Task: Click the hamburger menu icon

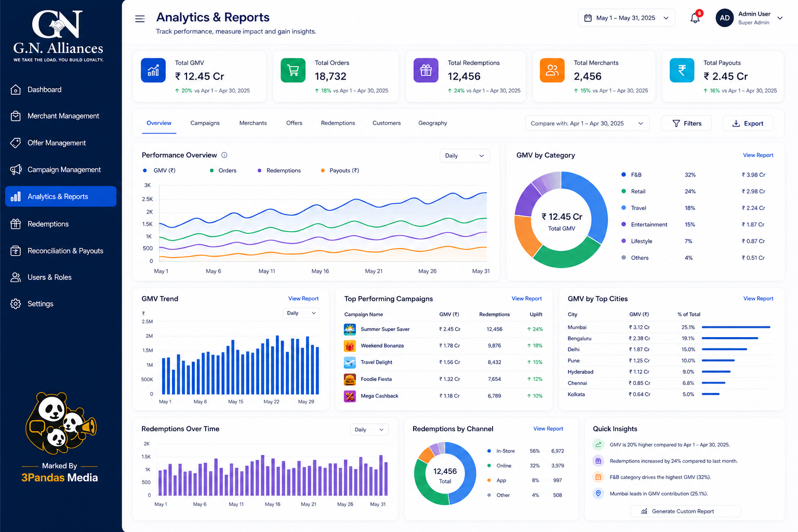Action: tap(140, 19)
